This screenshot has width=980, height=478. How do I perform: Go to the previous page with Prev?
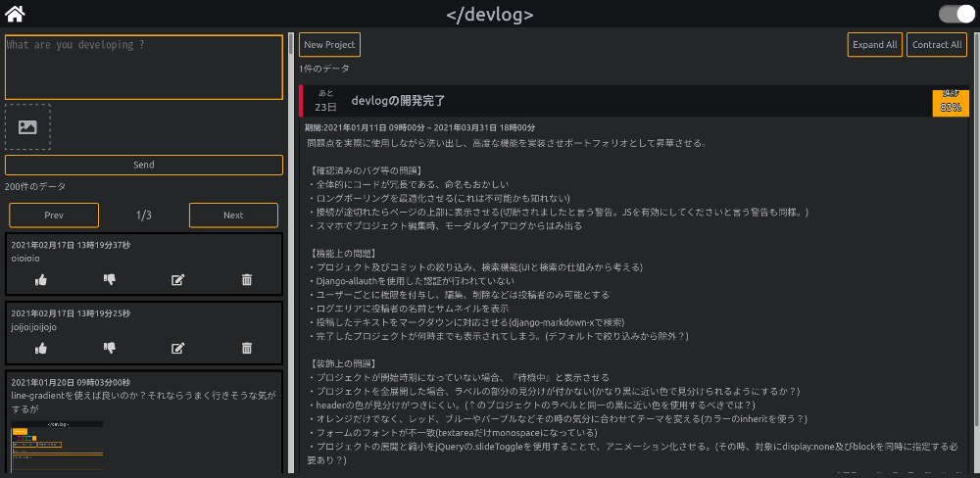click(54, 215)
